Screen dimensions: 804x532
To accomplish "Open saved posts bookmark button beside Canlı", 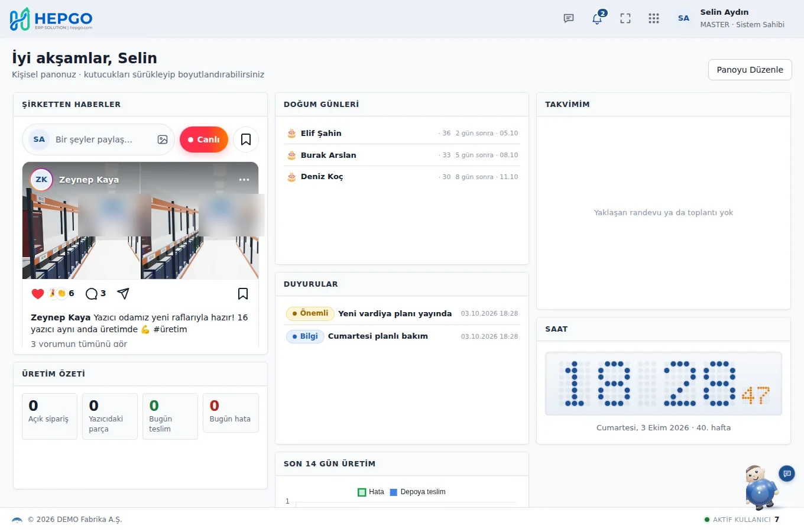I will (x=246, y=140).
